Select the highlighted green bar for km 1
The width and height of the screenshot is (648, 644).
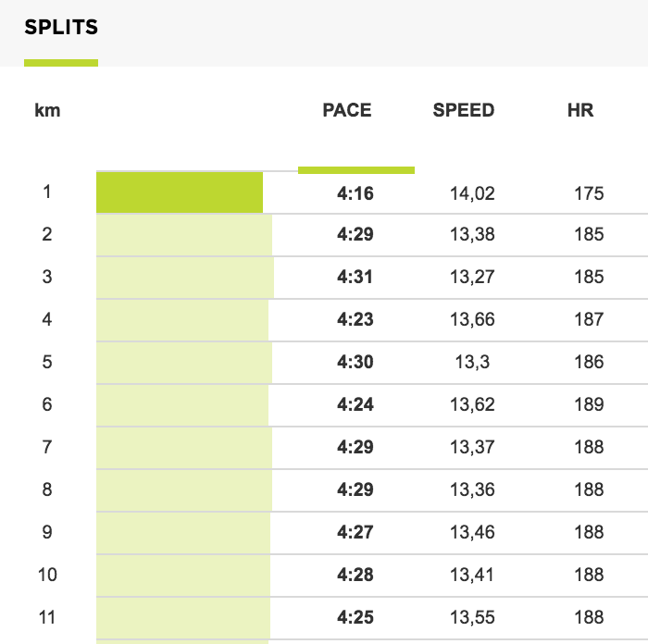coord(180,192)
